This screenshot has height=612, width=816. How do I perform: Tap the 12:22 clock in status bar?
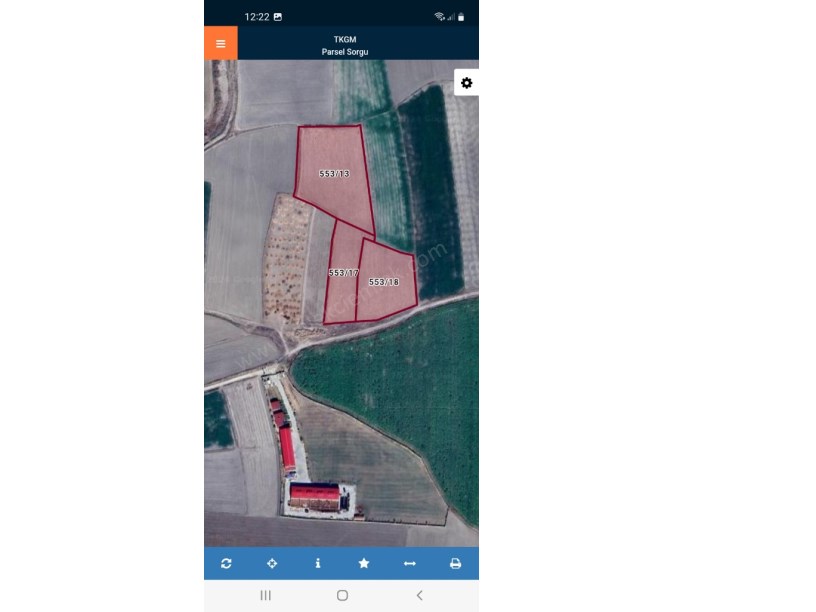pyautogui.click(x=257, y=17)
